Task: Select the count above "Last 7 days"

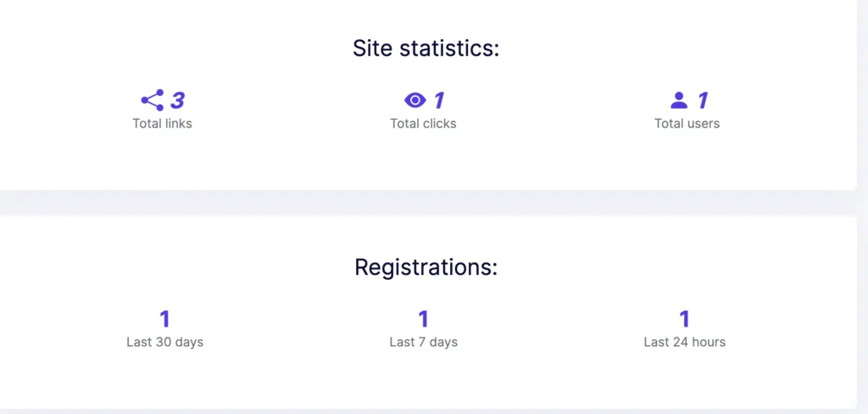Action: pyautogui.click(x=423, y=319)
